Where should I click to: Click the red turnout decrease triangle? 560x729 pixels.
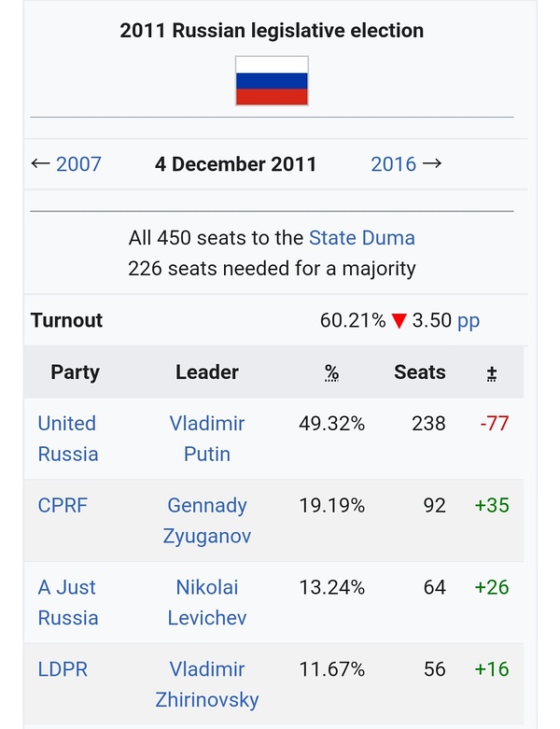tap(399, 321)
